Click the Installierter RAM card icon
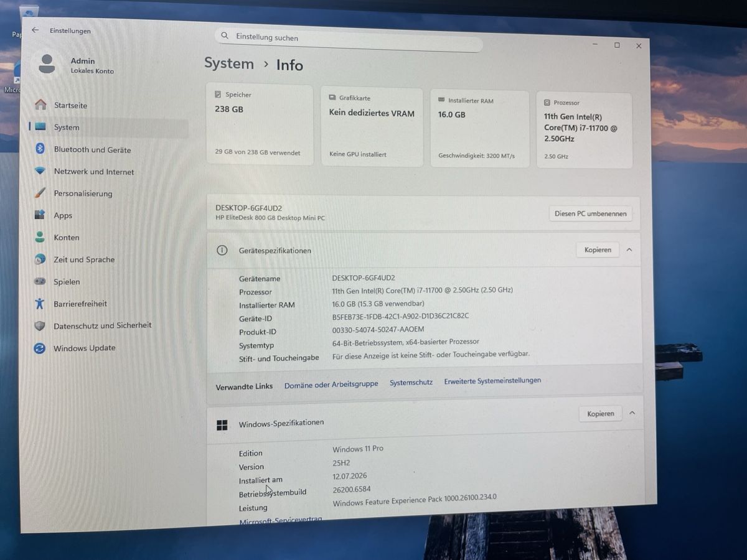The height and width of the screenshot is (560, 747). pos(441,100)
